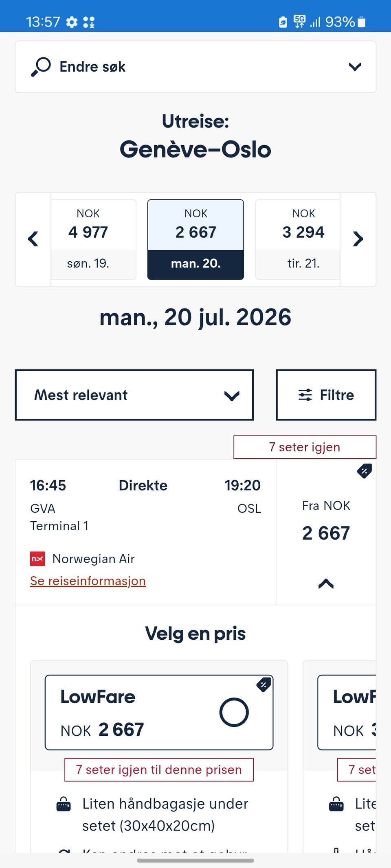The image size is (391, 868).
Task: Open the Filtre filter button
Action: pos(326,395)
